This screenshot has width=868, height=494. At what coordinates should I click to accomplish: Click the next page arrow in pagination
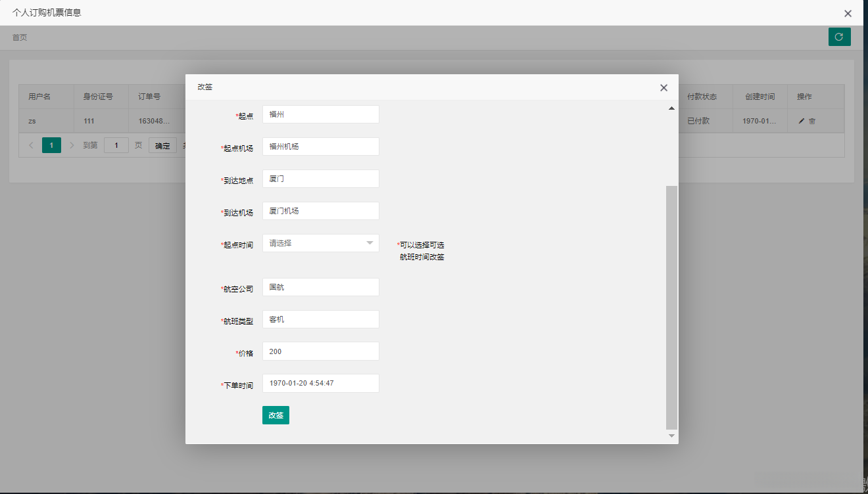72,145
